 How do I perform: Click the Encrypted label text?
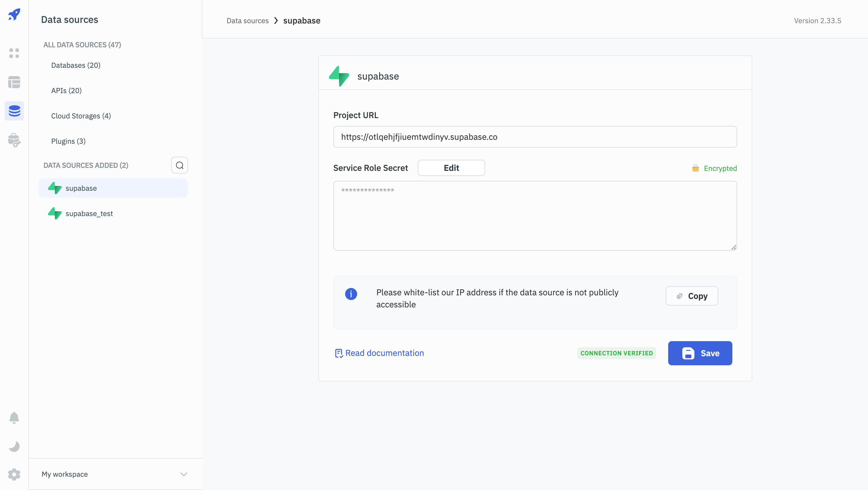point(720,168)
